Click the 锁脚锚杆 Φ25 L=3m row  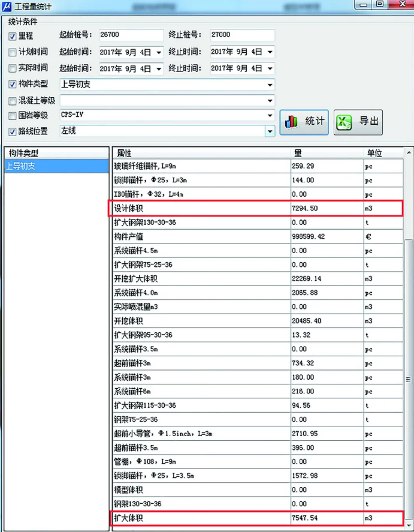(x=258, y=181)
